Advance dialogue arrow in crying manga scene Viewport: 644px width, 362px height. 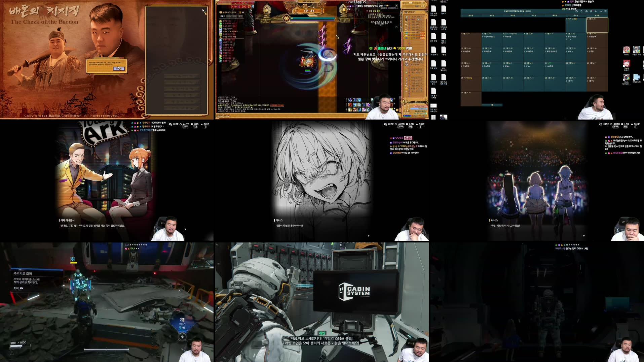tap(369, 236)
